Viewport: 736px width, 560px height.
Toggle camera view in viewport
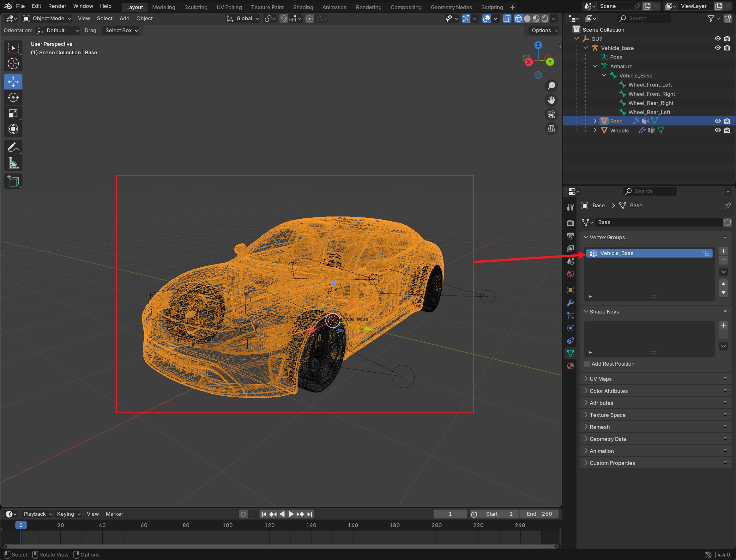[552, 114]
